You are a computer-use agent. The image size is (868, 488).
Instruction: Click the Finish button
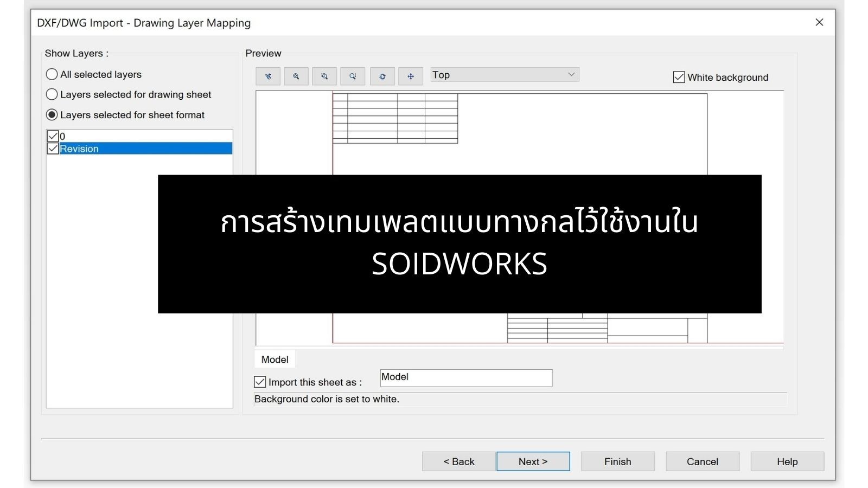click(x=618, y=461)
